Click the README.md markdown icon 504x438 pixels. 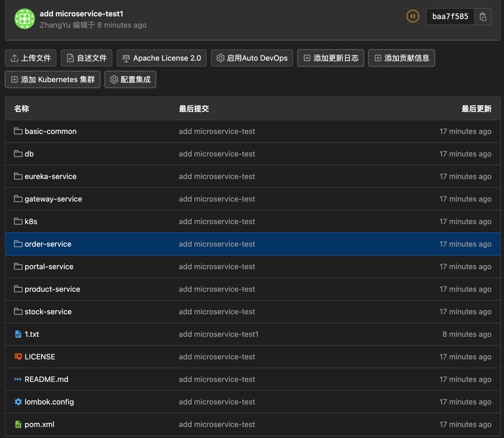coord(18,379)
